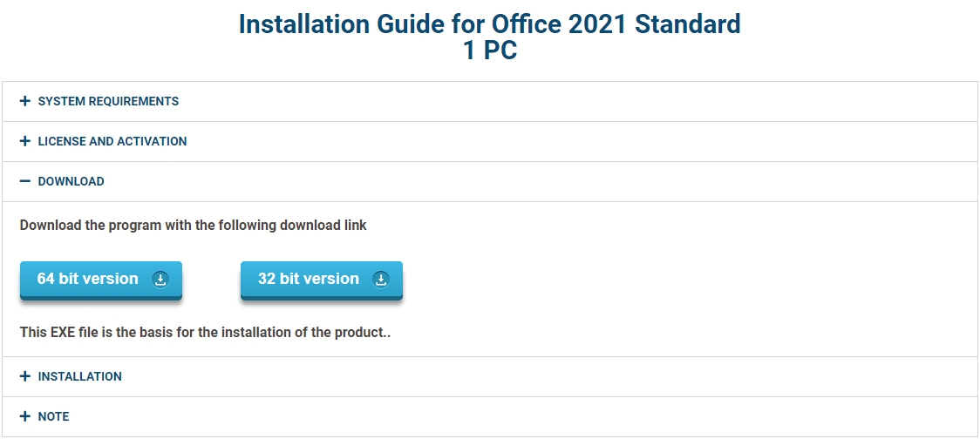Click the 'Download the program' instruction text
This screenshot has width=980, height=439.
pyautogui.click(x=194, y=226)
